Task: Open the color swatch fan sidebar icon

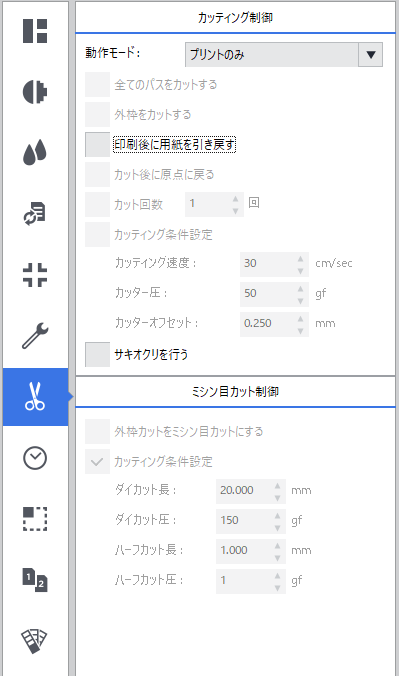Action: click(35, 641)
